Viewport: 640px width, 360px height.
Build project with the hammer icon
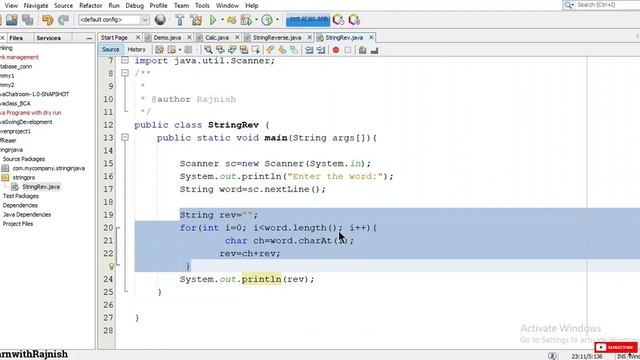click(x=180, y=20)
